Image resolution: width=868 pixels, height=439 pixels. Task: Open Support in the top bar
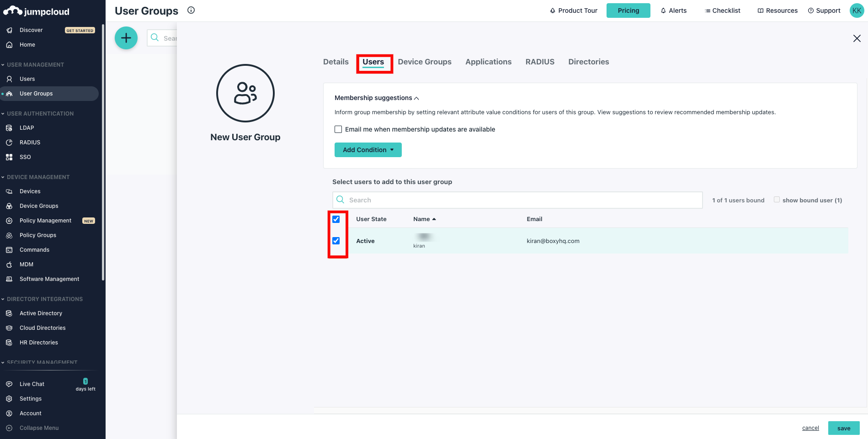tap(824, 11)
